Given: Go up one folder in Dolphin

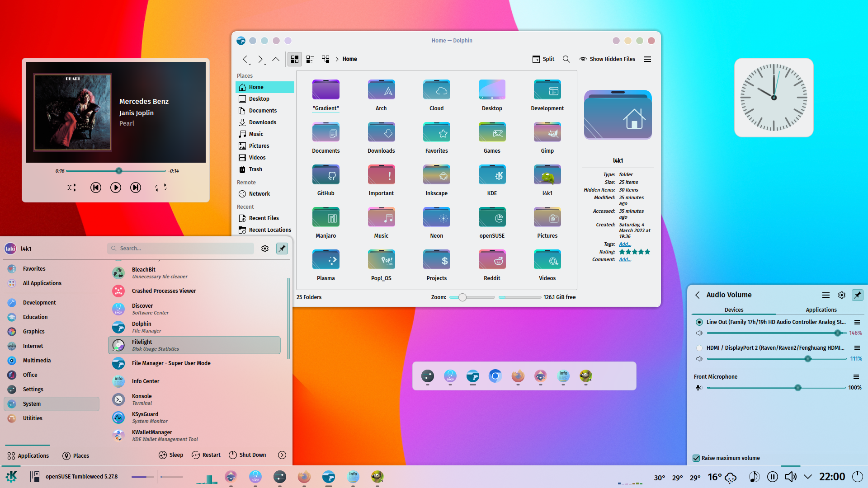Looking at the screenshot, I should pos(276,59).
